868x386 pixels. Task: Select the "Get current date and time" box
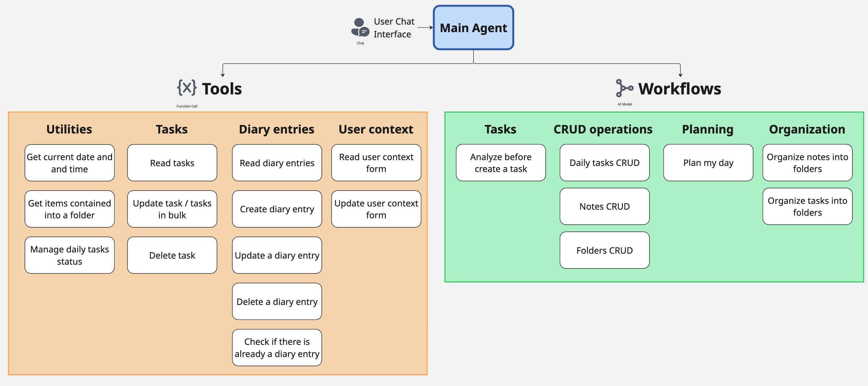click(69, 163)
